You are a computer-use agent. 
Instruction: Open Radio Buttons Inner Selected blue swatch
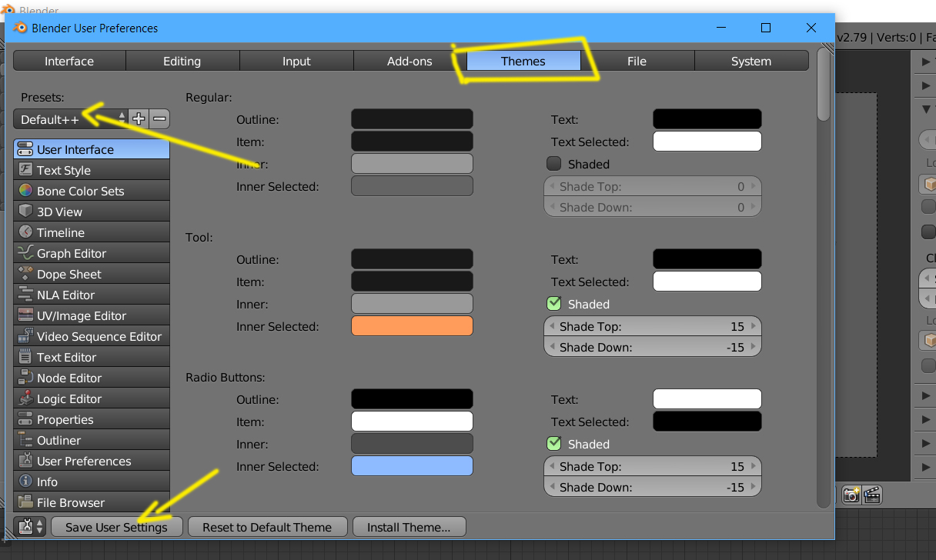(x=412, y=465)
